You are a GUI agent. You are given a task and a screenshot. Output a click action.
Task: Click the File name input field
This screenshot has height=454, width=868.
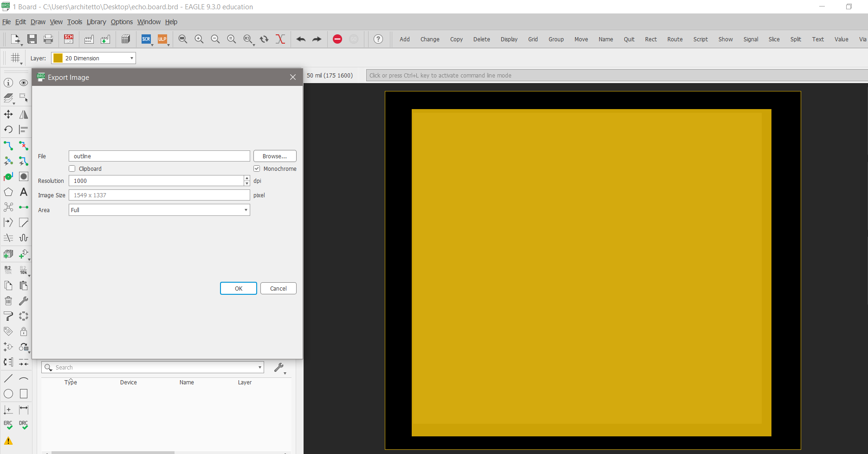pyautogui.click(x=159, y=156)
